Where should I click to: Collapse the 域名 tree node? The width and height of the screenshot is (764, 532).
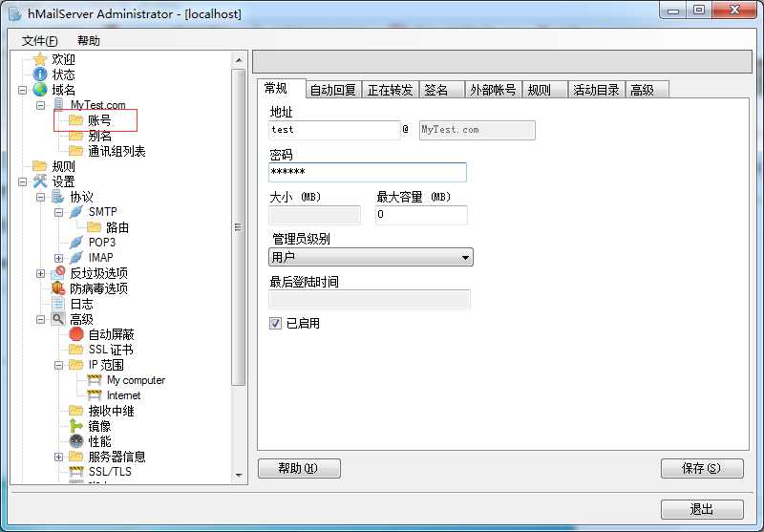pyautogui.click(x=22, y=90)
